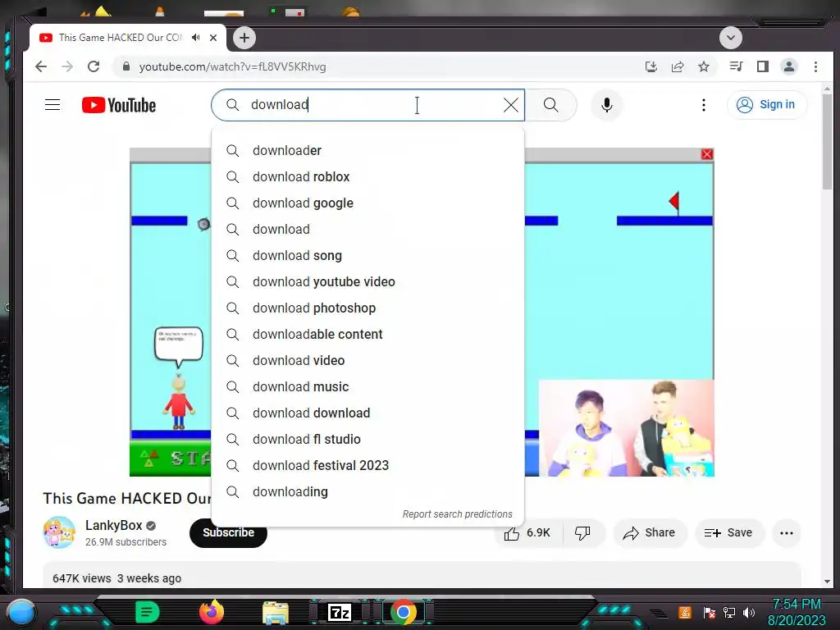
Task: Share the video
Action: click(649, 533)
